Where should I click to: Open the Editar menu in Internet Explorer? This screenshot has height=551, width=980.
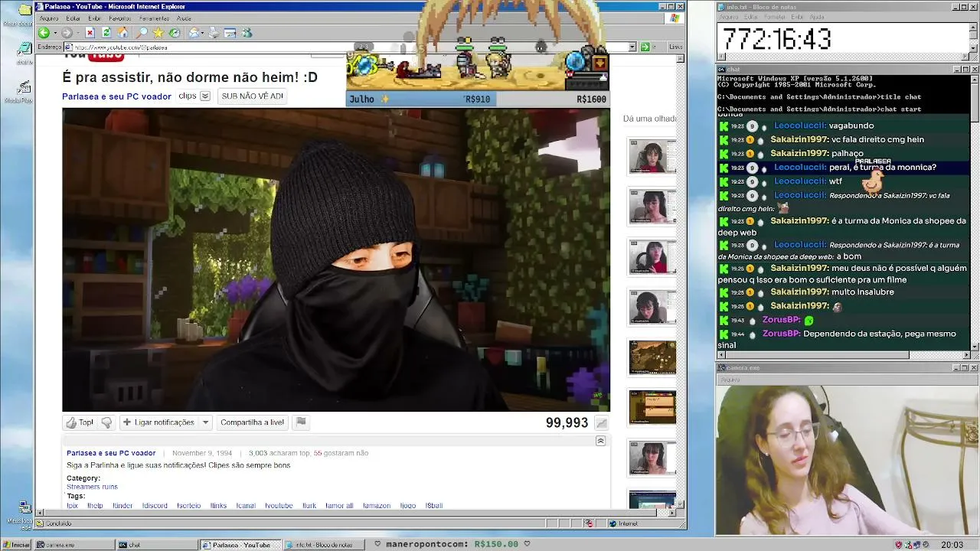pos(73,18)
